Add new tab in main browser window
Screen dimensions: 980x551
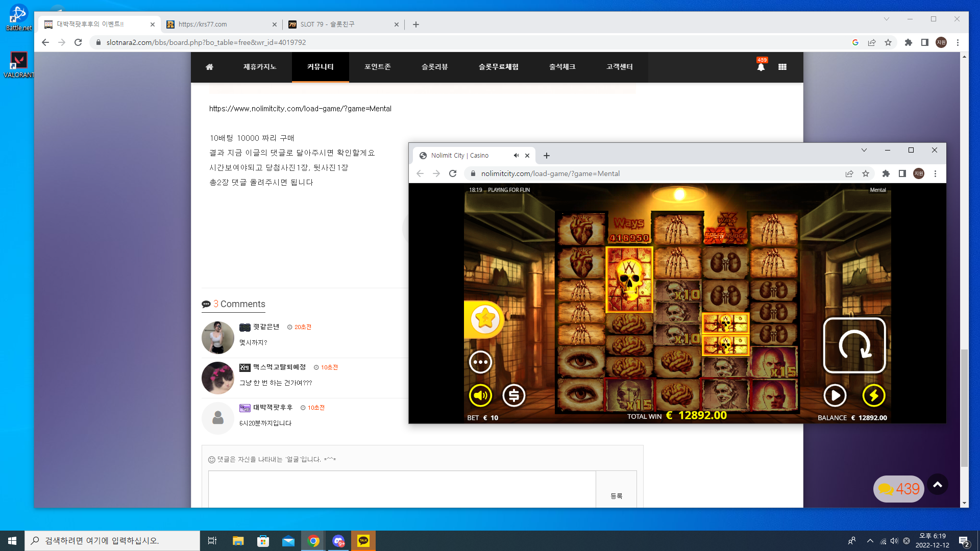(416, 24)
